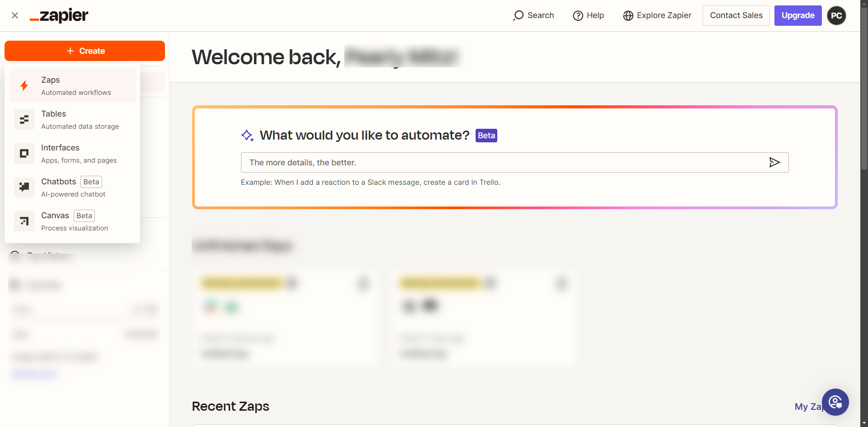868x427 pixels.
Task: Open the PC profile avatar menu
Action: click(x=836, y=15)
